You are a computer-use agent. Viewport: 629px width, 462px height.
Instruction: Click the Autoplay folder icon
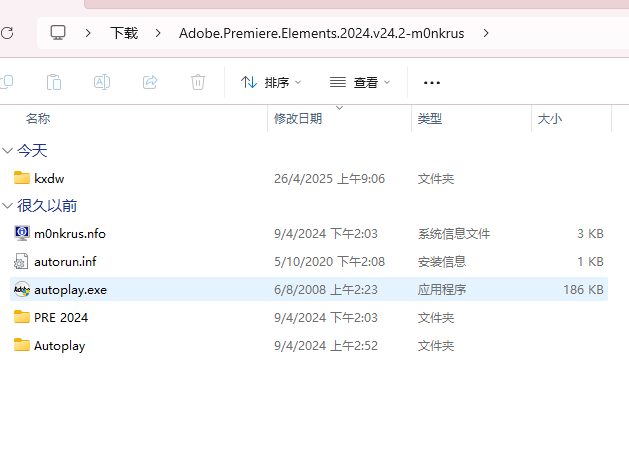coord(22,345)
